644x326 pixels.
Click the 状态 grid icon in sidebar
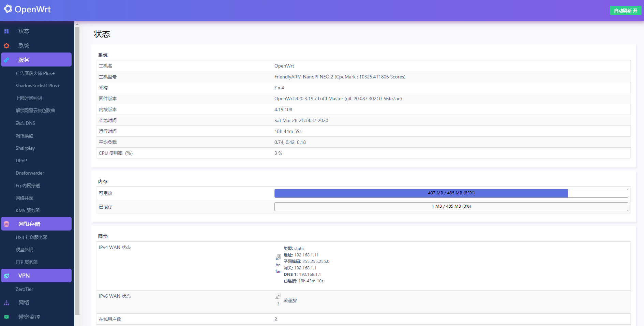point(6,31)
